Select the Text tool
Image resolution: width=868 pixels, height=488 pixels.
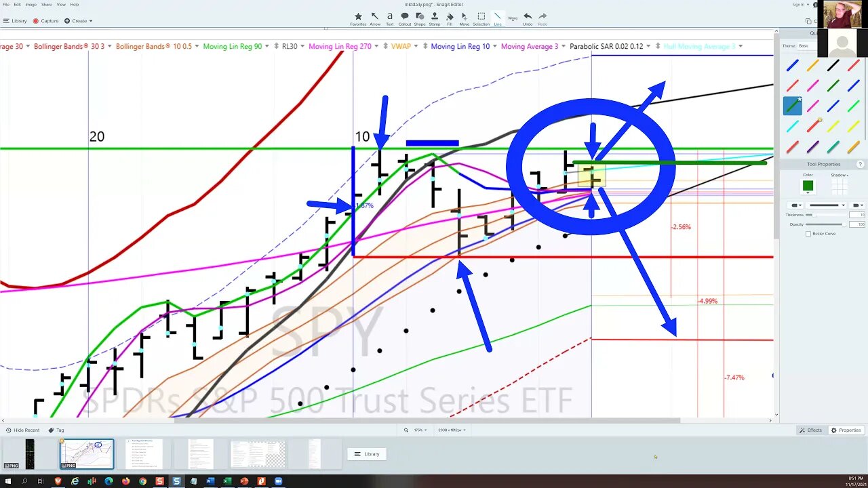tap(390, 18)
